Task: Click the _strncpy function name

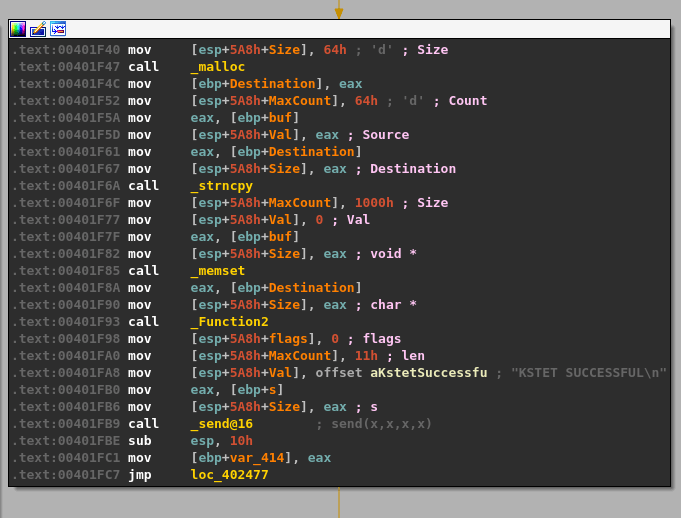Action: point(222,186)
